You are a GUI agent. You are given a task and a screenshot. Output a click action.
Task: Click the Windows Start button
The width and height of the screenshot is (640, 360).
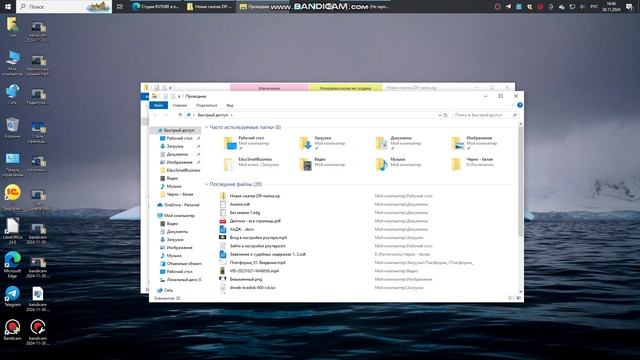pyautogui.click(x=7, y=7)
